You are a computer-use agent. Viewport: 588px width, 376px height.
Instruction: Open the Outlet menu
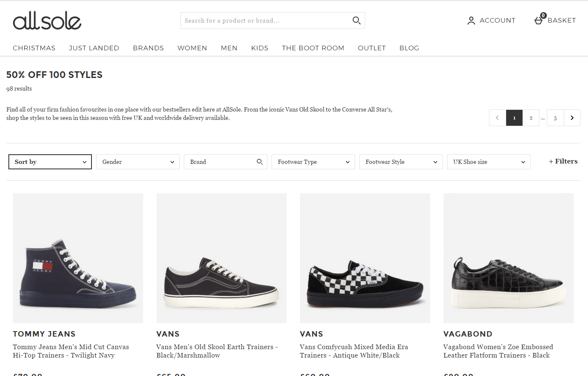(372, 48)
